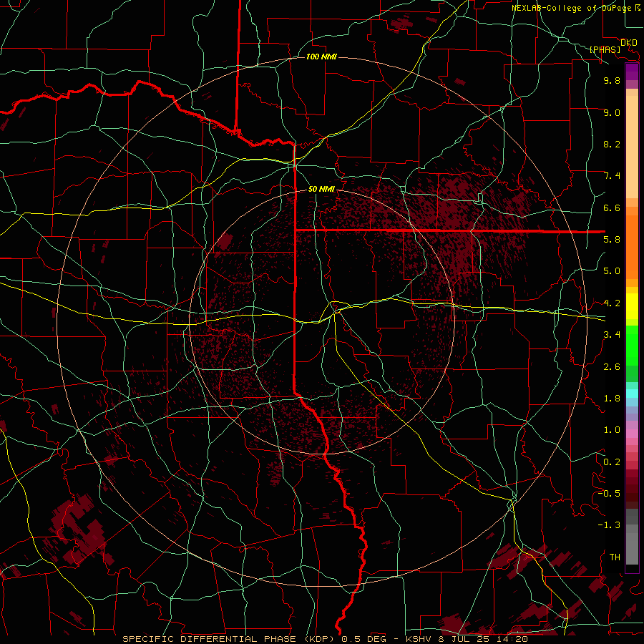Select the 8.2 scale value
Screen dimensions: 644x644
point(612,144)
